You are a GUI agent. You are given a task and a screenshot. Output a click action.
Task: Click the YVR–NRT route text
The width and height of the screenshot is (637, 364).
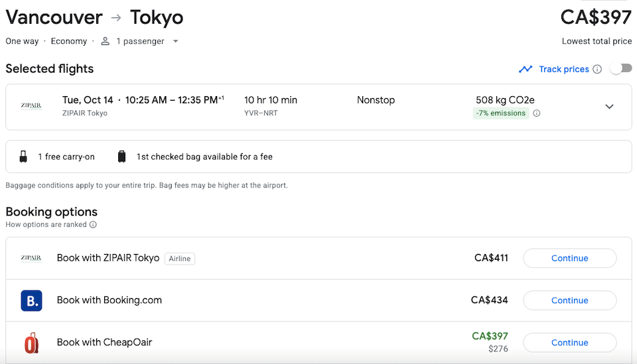[261, 113]
